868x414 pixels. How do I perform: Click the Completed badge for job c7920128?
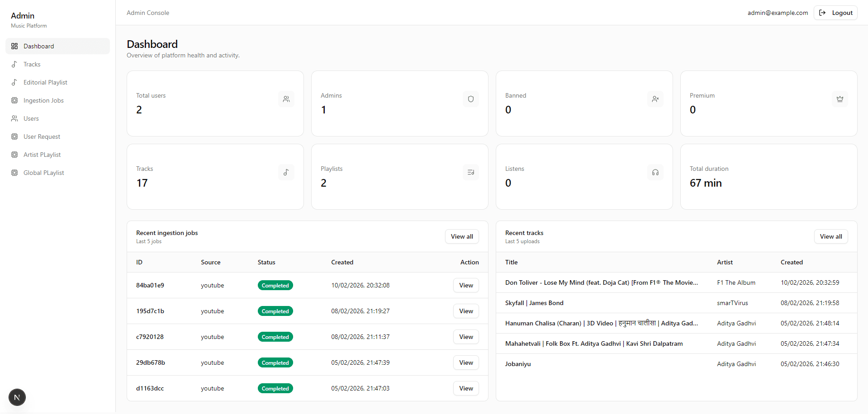[x=275, y=337]
